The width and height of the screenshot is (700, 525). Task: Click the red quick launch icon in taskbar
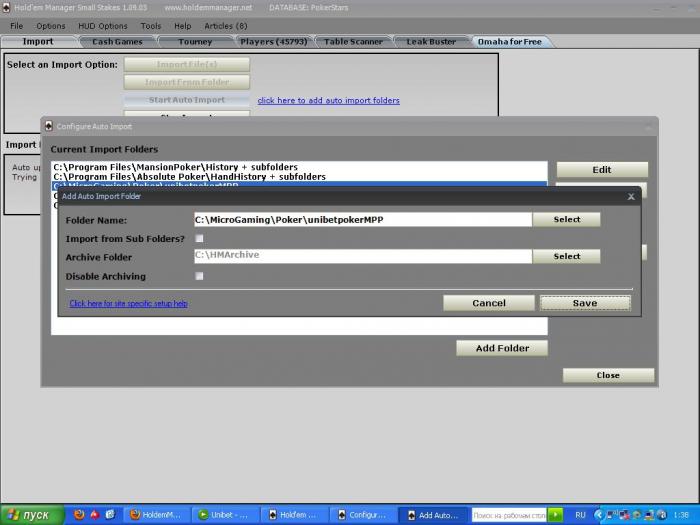pos(95,515)
